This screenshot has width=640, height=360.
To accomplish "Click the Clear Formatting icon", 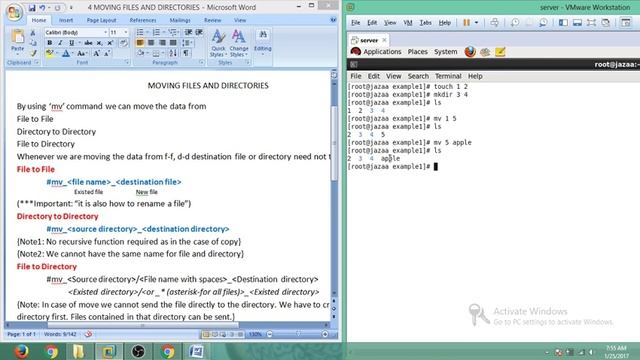I will click(124, 43).
